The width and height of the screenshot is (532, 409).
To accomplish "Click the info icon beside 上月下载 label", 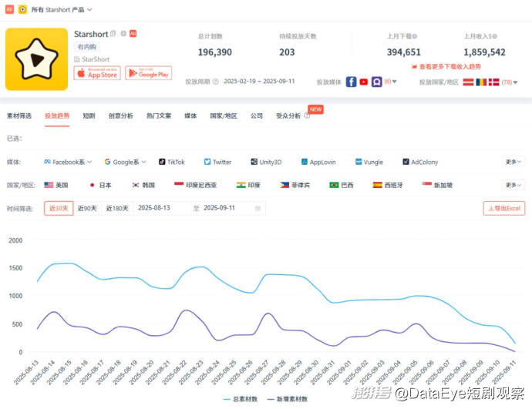I will coord(414,36).
